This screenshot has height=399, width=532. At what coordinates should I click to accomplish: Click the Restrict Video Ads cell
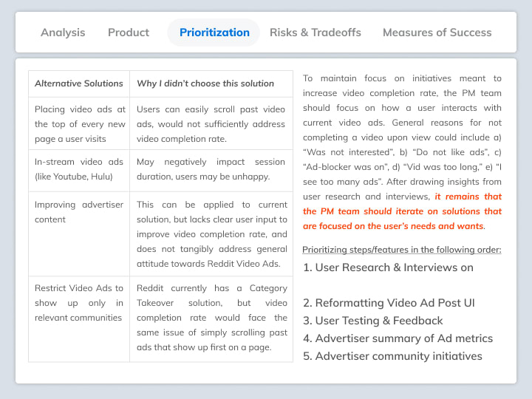[79, 319]
